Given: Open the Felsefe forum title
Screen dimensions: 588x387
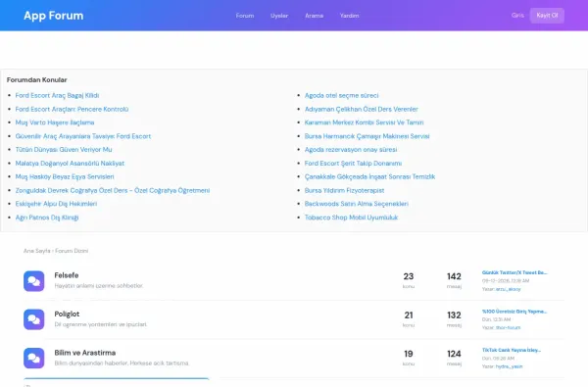Looking at the screenshot, I should (x=67, y=275).
